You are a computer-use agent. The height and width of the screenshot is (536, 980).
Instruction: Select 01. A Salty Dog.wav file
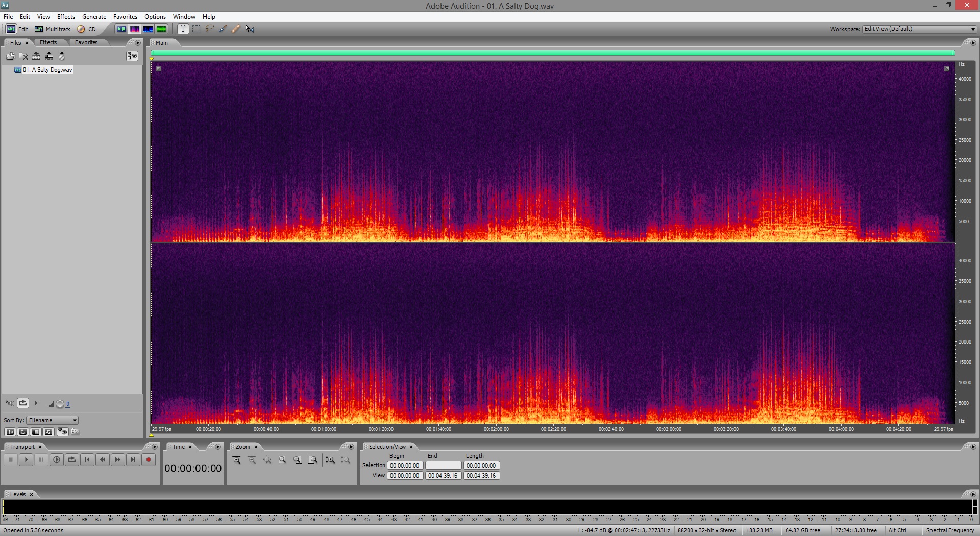[x=44, y=70]
